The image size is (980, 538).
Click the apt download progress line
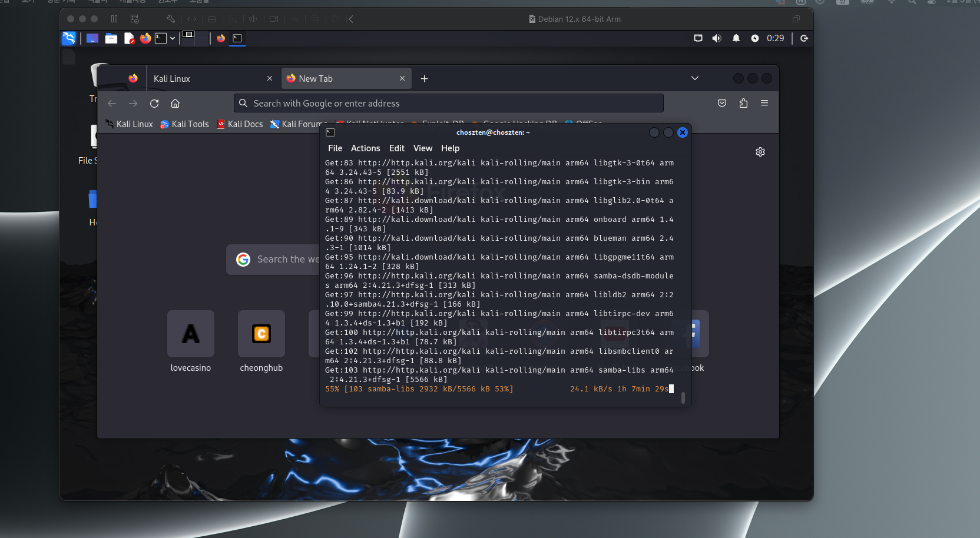499,389
